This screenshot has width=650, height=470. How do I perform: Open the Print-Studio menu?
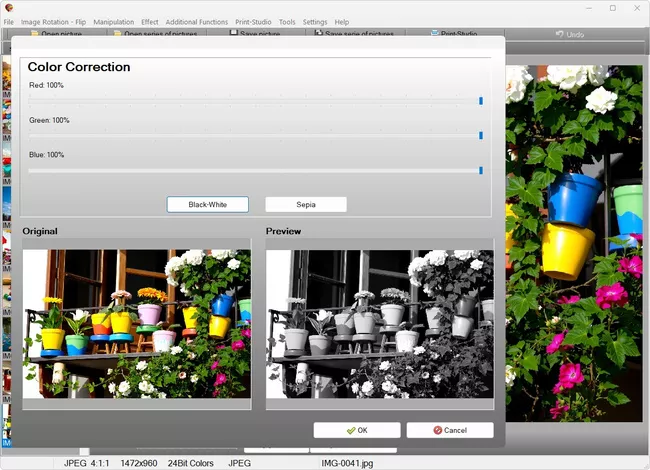(x=253, y=22)
